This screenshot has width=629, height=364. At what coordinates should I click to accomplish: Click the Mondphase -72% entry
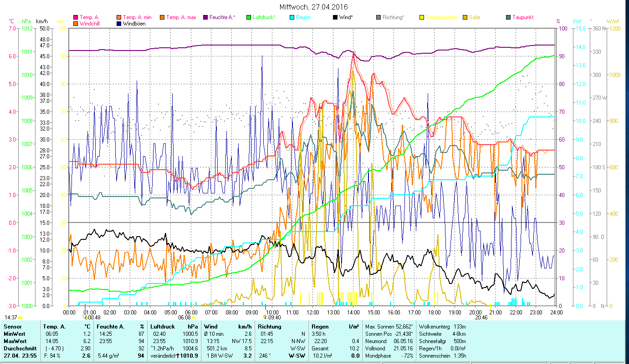tap(389, 356)
